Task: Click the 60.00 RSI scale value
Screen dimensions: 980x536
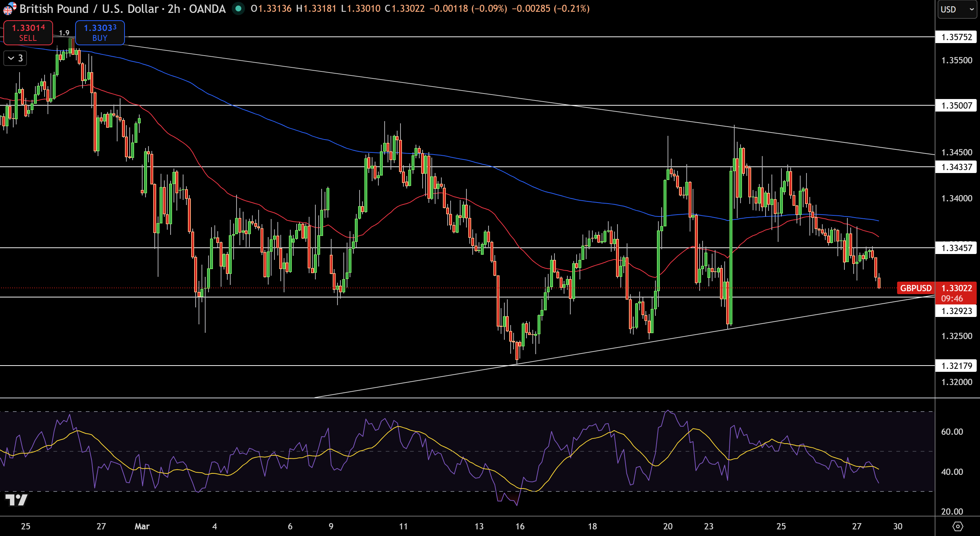Action: click(952, 432)
